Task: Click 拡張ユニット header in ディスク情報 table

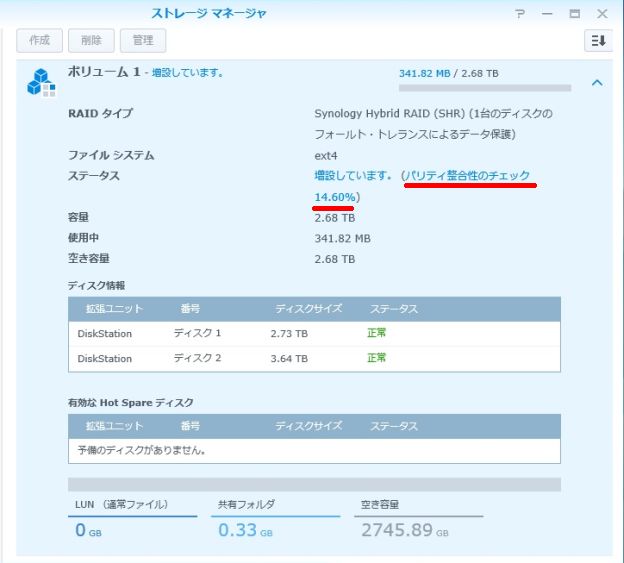Action: click(x=114, y=309)
